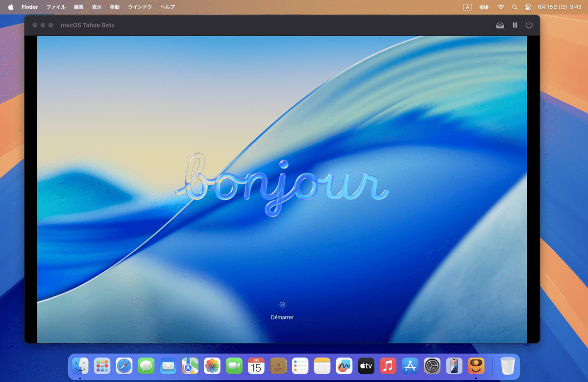588x382 pixels.
Task: Open the Trash in the Dock
Action: click(x=508, y=366)
